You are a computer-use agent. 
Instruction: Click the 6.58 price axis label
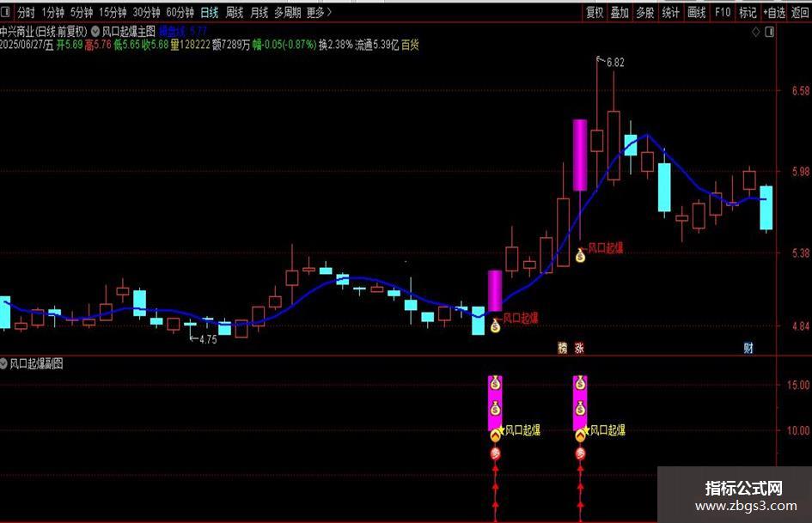(800, 91)
